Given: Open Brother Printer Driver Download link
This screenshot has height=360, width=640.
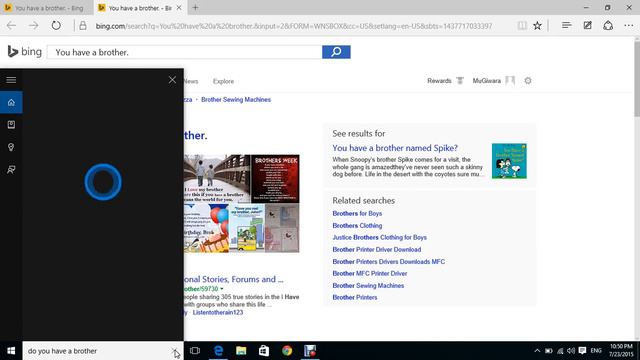Looking at the screenshot, I should tap(377, 249).
